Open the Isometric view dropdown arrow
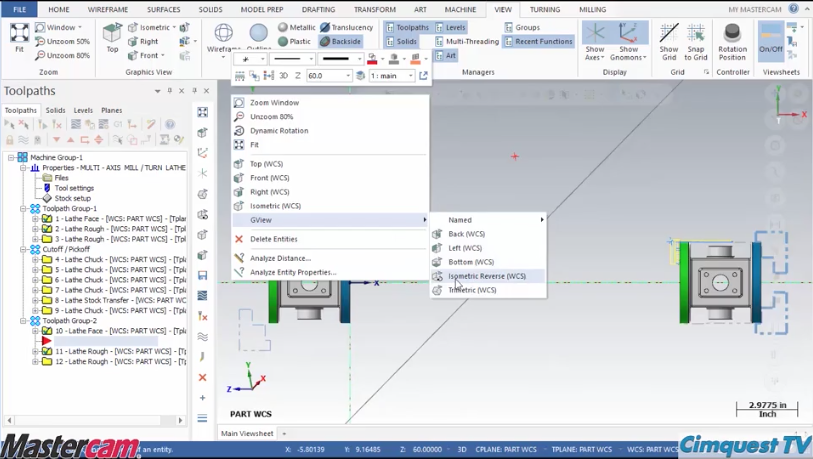The image size is (813, 459). point(174,27)
